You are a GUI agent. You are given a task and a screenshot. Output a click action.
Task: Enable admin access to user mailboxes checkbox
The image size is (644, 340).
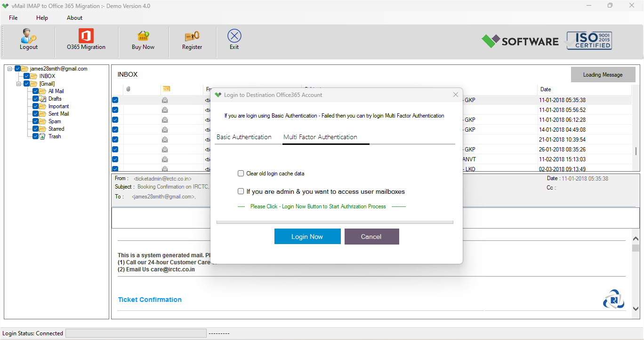pos(241,191)
